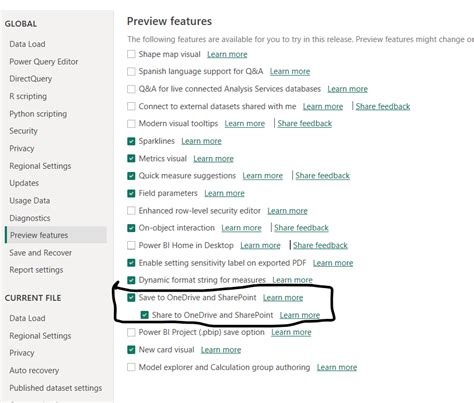Select Global Privacy settings

pyautogui.click(x=22, y=148)
